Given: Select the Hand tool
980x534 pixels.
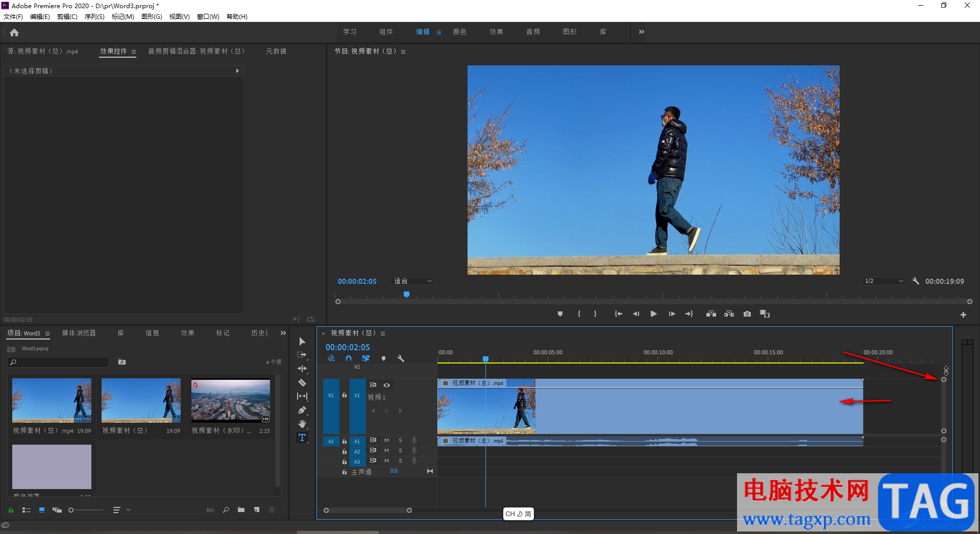Looking at the screenshot, I should pyautogui.click(x=302, y=424).
